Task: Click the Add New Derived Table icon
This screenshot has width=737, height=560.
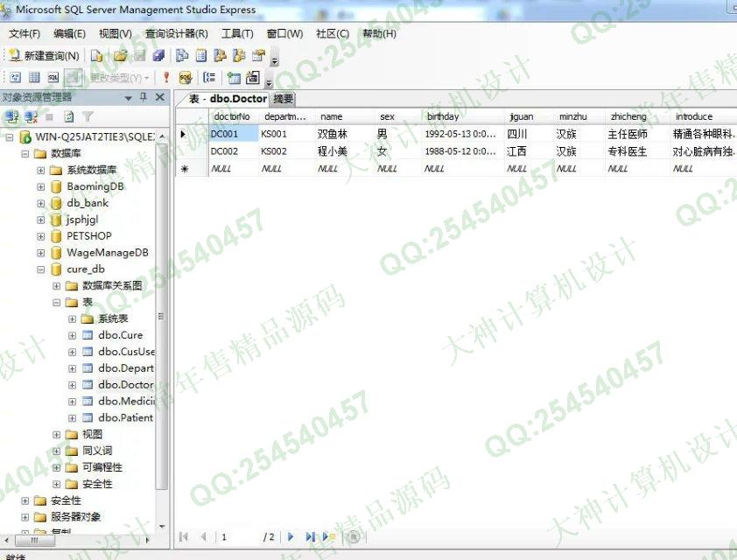Action: [x=253, y=78]
